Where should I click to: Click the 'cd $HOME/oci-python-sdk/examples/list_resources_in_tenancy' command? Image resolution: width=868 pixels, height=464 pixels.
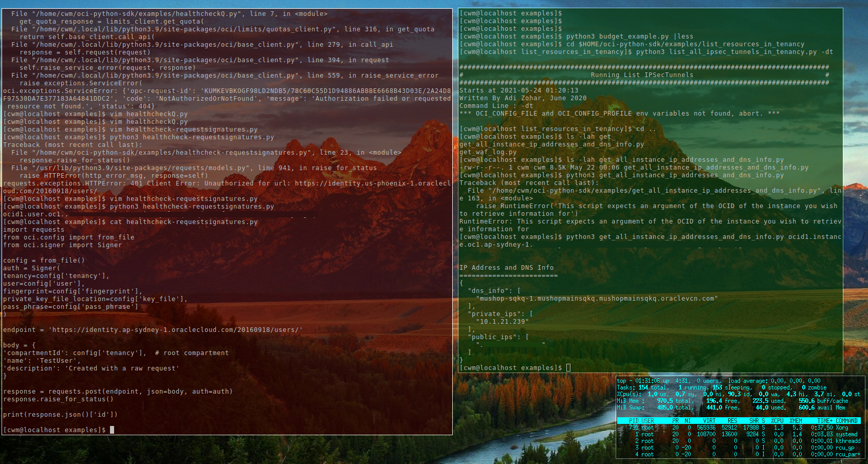pos(685,44)
